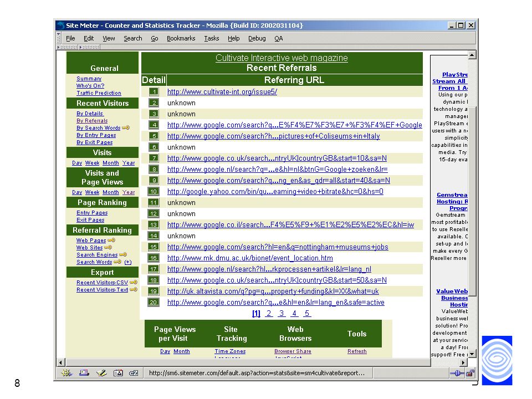Screen dimensions: 532x399
Task: Click the Navigator icon in status bar
Action: [66, 373]
